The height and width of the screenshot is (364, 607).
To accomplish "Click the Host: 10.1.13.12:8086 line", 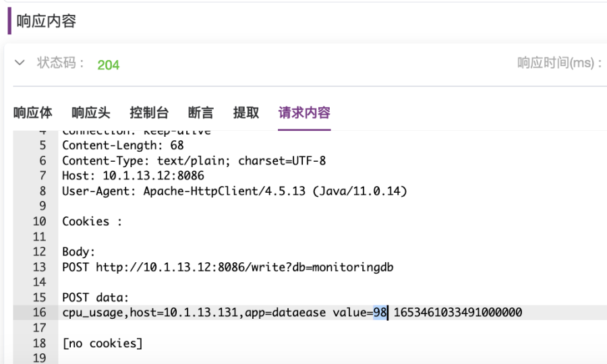I will 133,176.
